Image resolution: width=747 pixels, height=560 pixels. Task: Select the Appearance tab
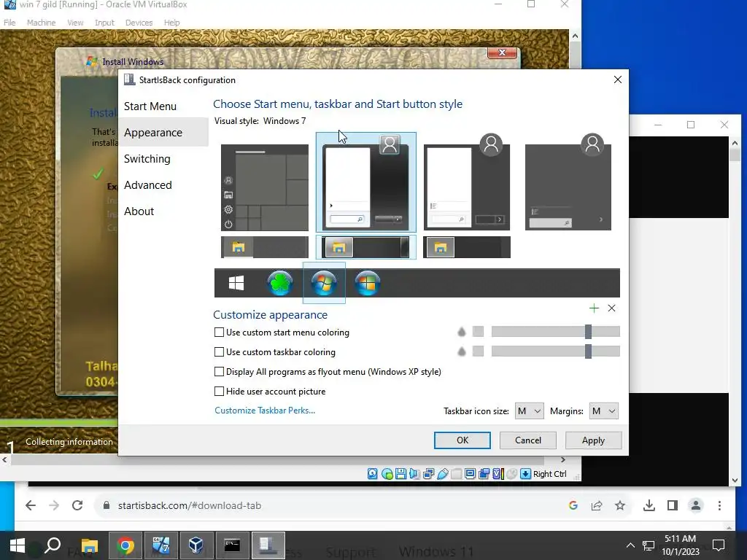coord(163,133)
